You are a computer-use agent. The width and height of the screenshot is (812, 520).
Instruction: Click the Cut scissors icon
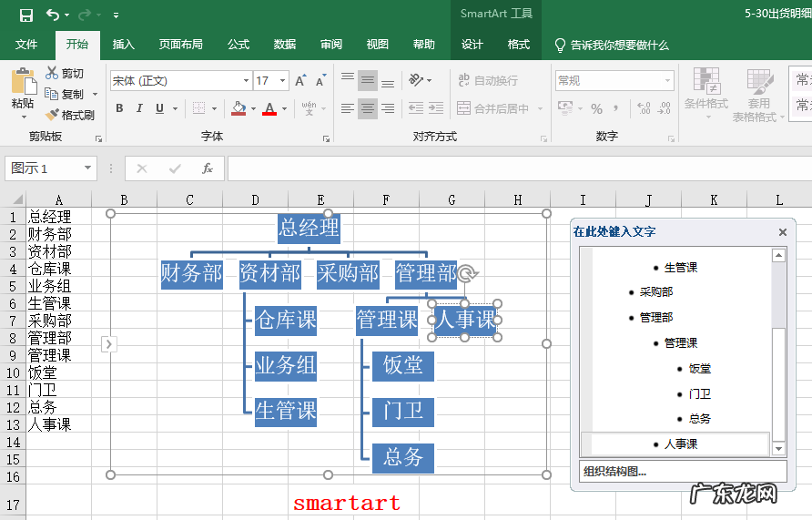52,73
